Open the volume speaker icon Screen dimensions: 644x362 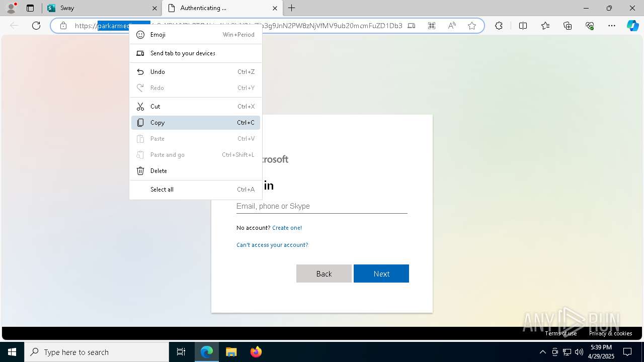[579, 352]
